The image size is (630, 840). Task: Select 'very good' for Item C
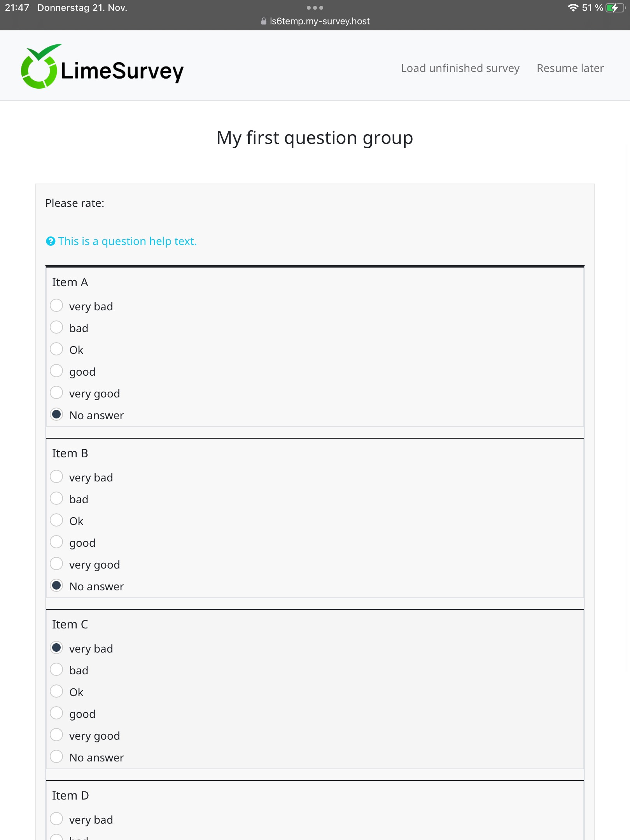[x=57, y=735]
